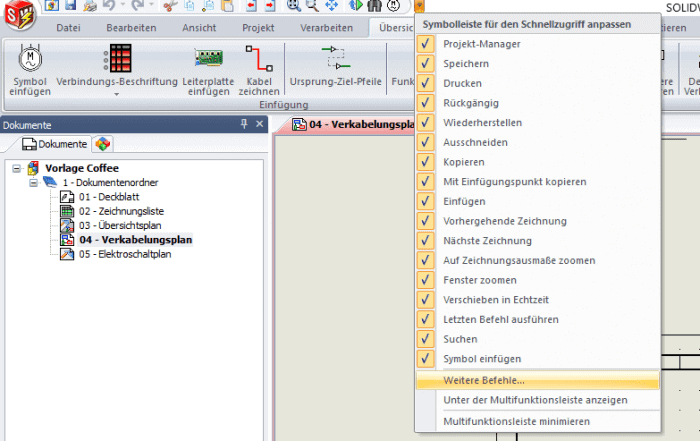Open the Bearbeiten ribbon tab

click(x=131, y=28)
